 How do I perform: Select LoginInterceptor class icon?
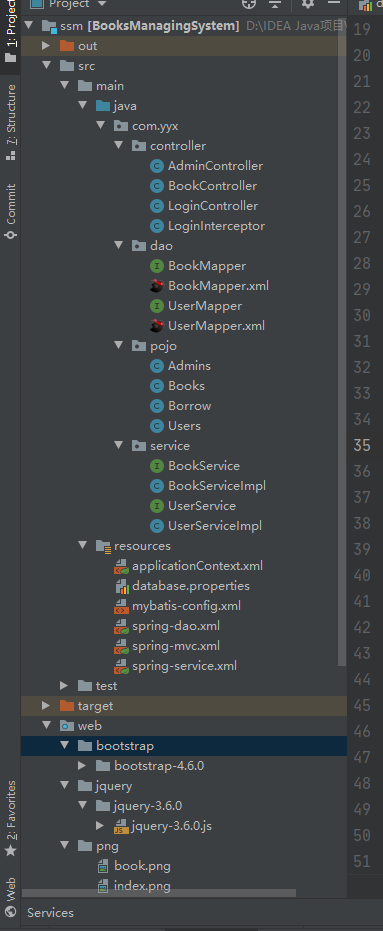(x=157, y=226)
